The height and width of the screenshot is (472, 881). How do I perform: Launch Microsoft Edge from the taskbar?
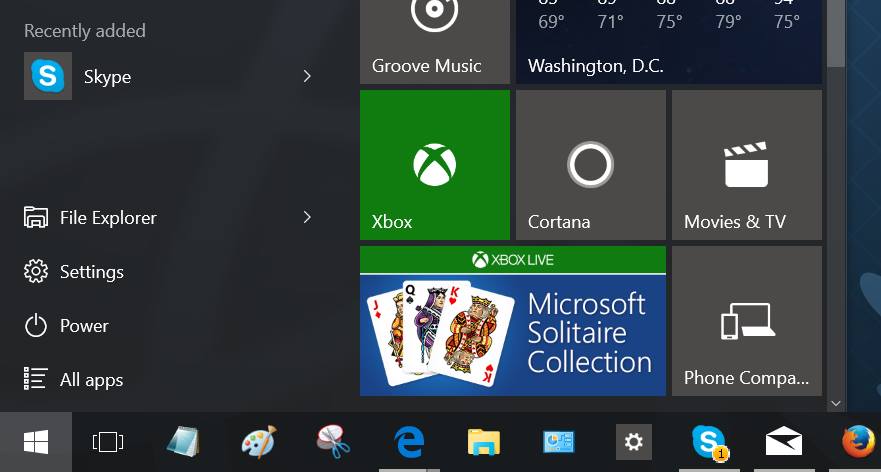(409, 442)
